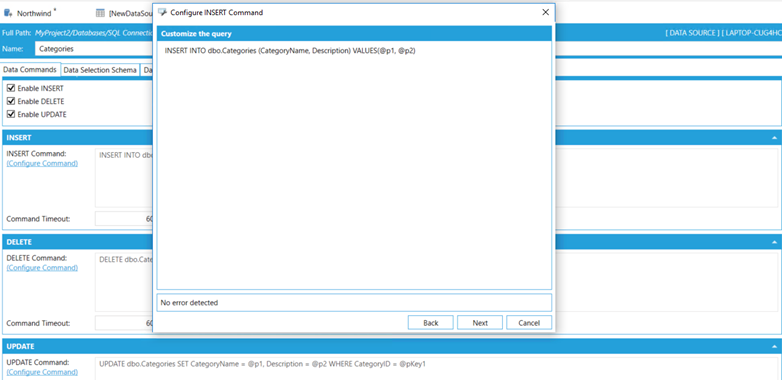This screenshot has width=782, height=380.
Task: Open Configure Command link under UPDATE Command
Action: (x=42, y=372)
